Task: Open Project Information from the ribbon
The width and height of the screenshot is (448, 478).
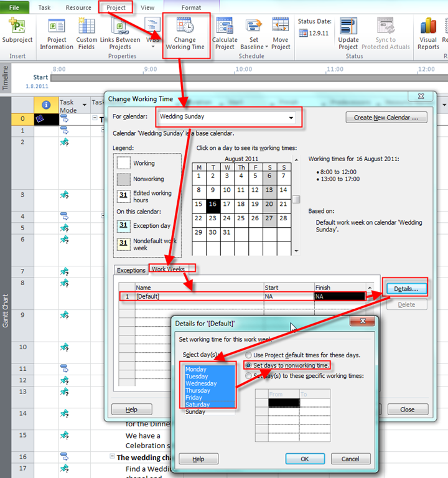Action: tap(57, 27)
